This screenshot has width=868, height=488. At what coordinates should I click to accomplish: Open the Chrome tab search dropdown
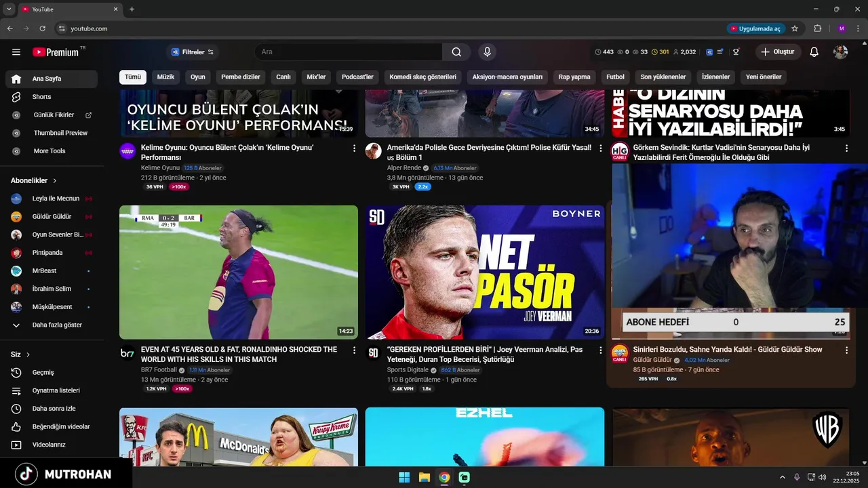9,9
